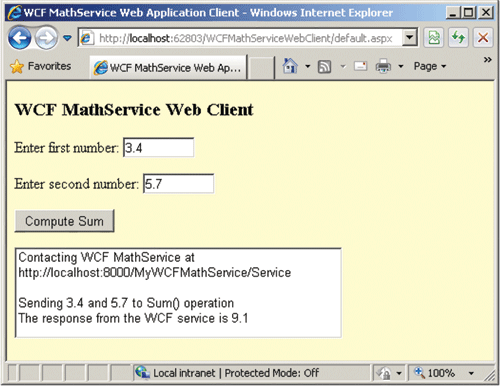The width and height of the screenshot is (500, 386).
Task: Click the Compute Sum button
Action: click(x=64, y=221)
